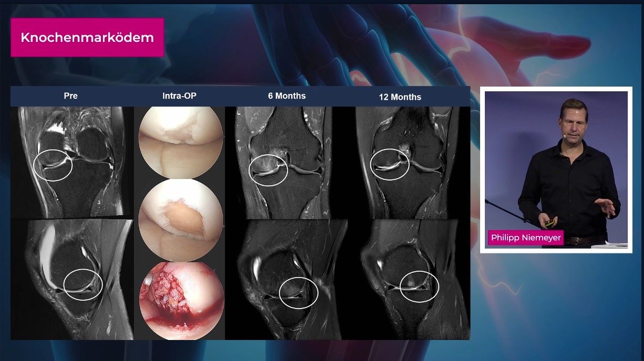Click the 12 Months column header
The image size is (644, 361).
pos(400,97)
